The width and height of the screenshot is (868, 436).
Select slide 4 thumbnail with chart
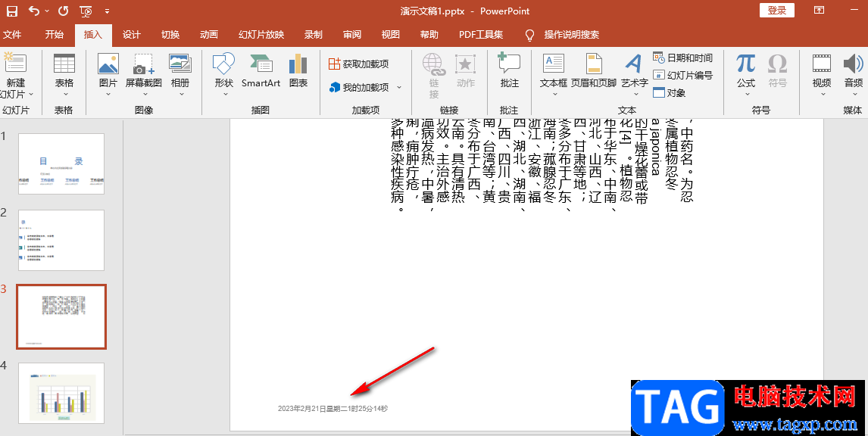[62, 392]
